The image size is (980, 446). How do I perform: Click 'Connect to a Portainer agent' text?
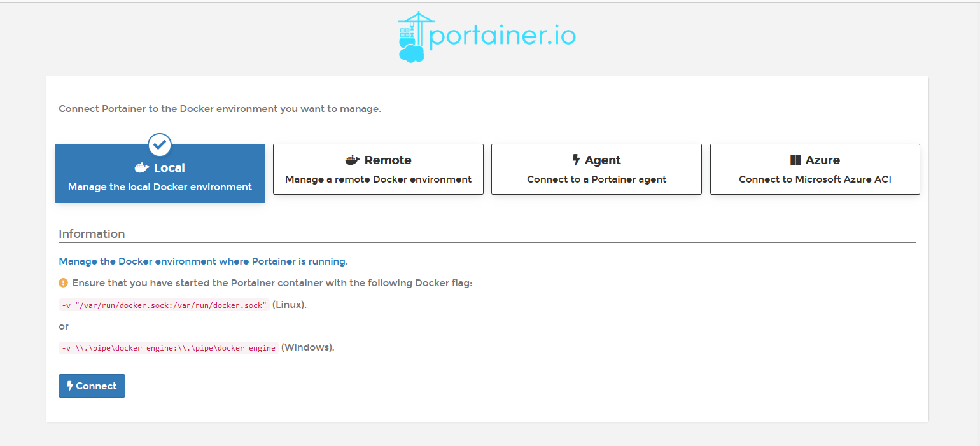coord(596,179)
